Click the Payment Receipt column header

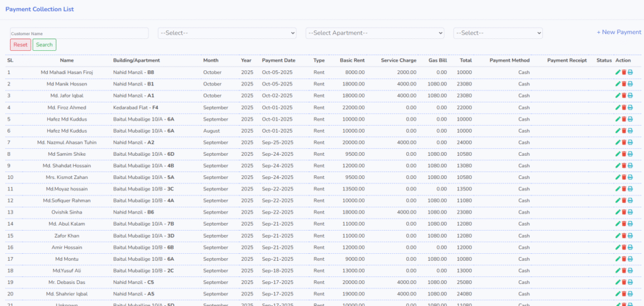(567, 60)
